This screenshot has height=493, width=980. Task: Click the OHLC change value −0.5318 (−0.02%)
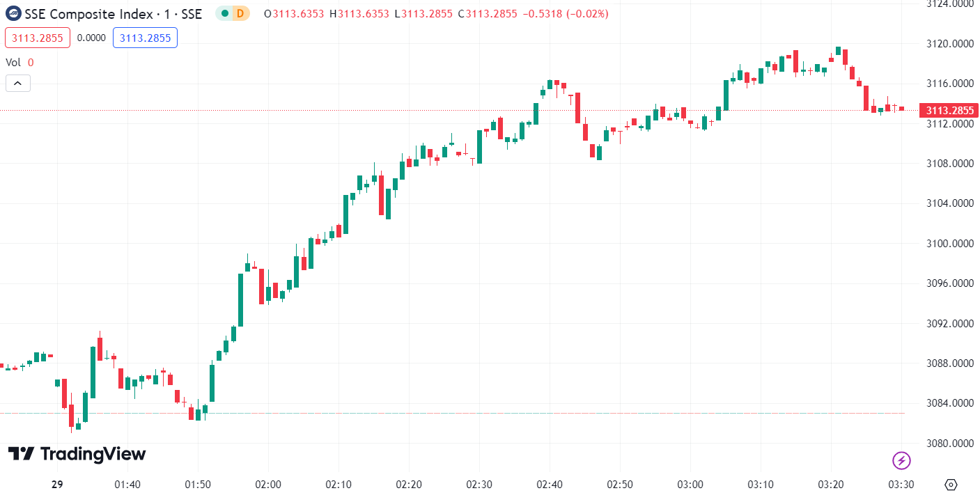(566, 13)
